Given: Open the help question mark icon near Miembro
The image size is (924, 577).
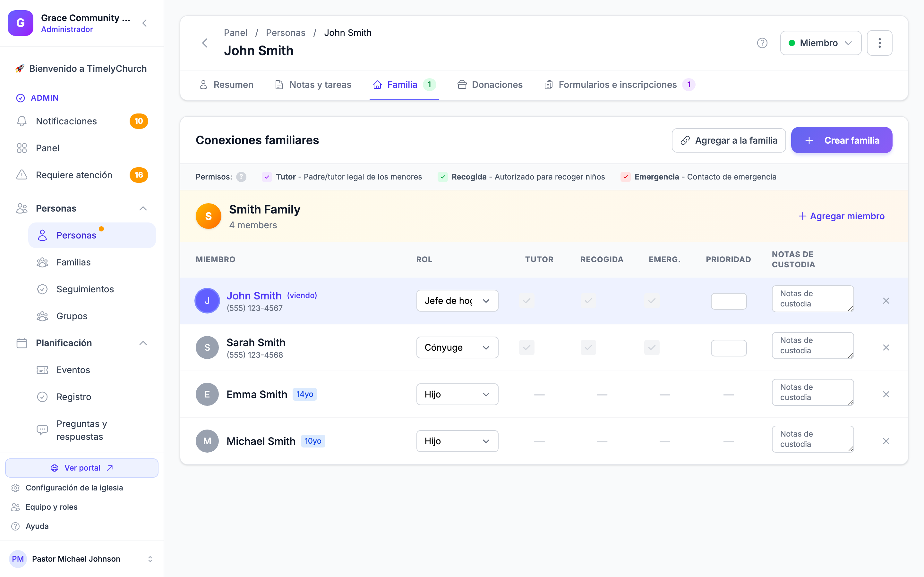Looking at the screenshot, I should [762, 43].
